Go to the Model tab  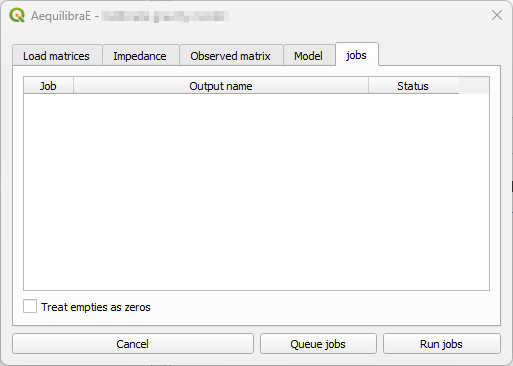[x=309, y=55]
